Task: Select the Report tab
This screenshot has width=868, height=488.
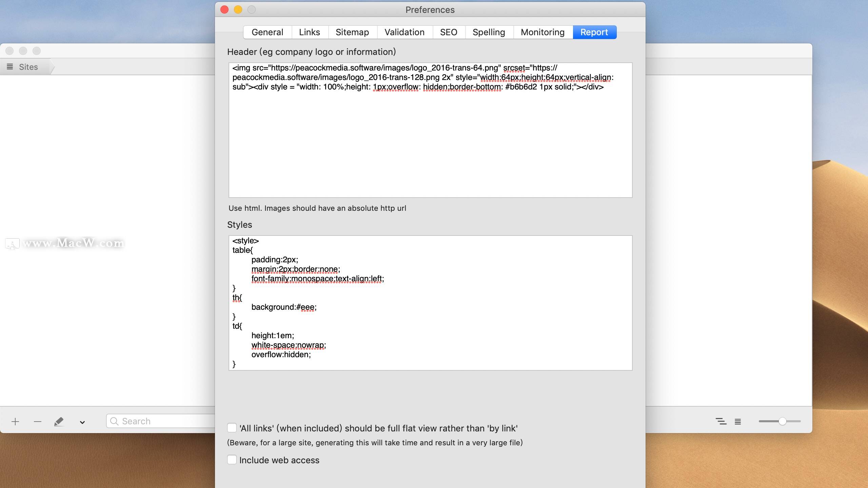Action: point(594,32)
